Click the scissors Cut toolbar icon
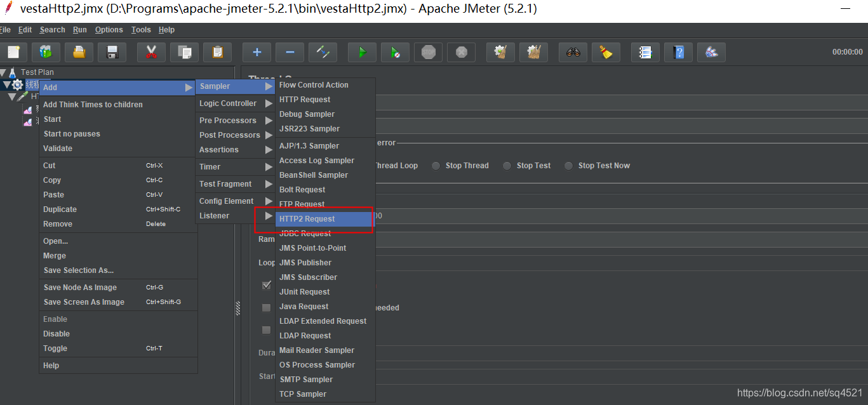The image size is (868, 405). pyautogui.click(x=151, y=52)
